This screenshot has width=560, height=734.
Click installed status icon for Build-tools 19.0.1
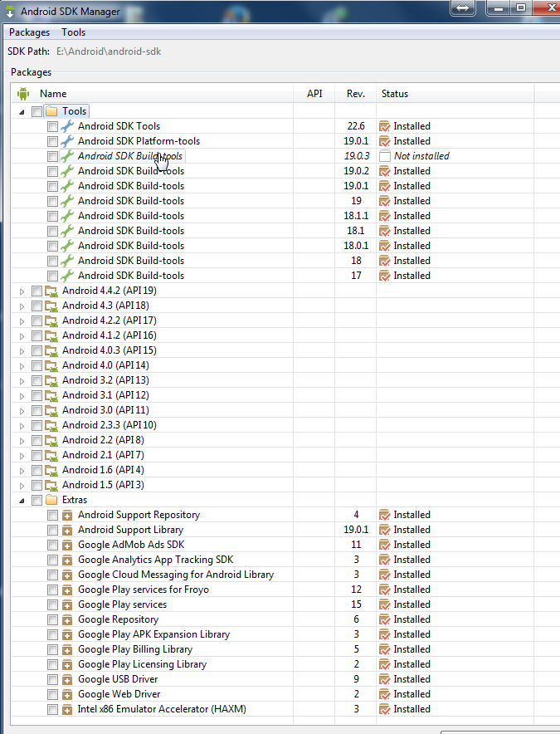point(385,186)
